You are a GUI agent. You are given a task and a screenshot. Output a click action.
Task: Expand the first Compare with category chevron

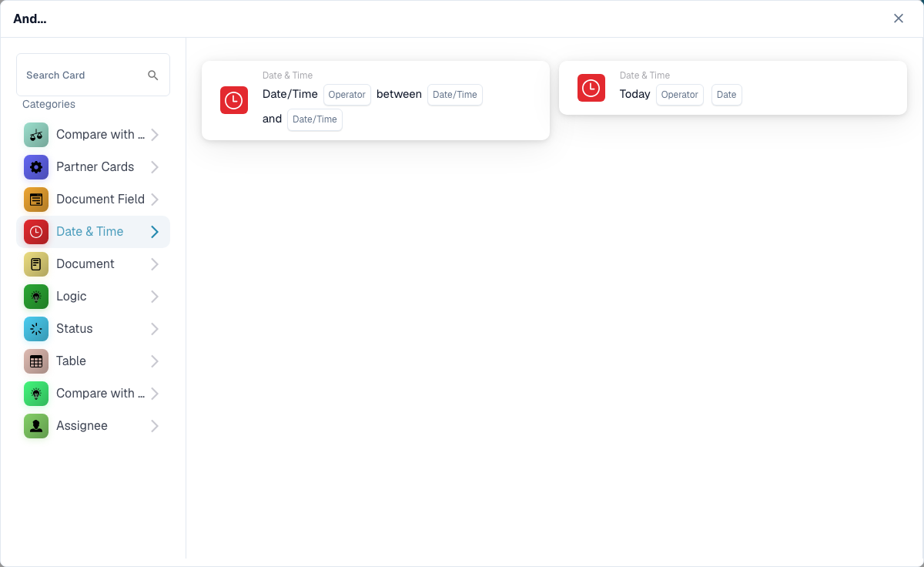tap(155, 135)
